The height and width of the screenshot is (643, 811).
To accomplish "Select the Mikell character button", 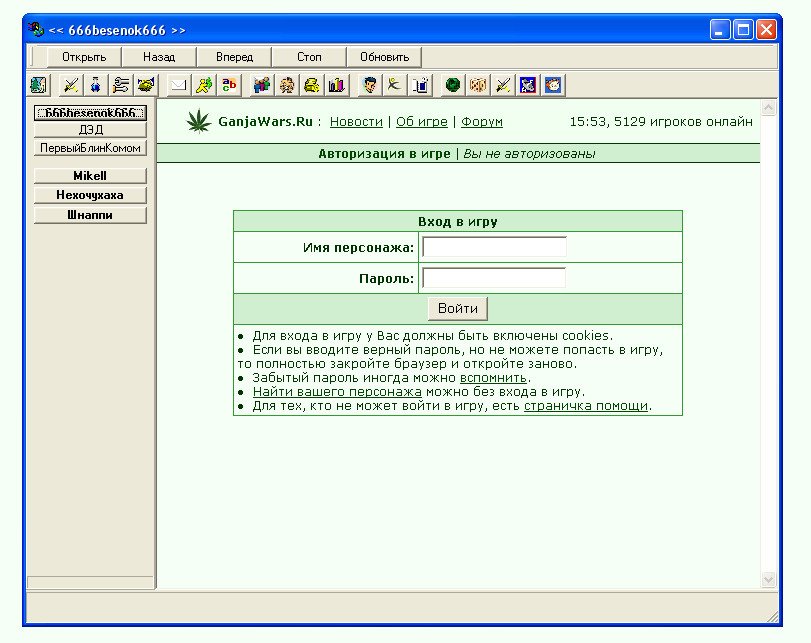I will [x=90, y=176].
